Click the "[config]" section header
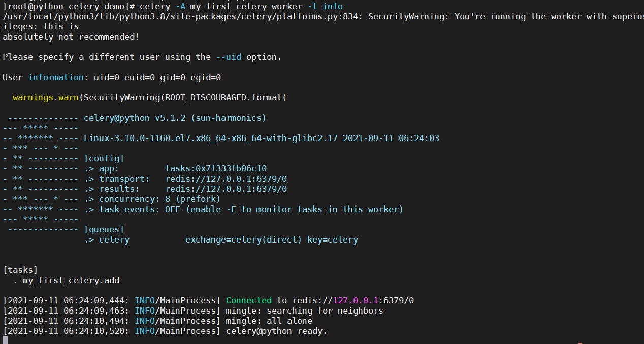 104,159
